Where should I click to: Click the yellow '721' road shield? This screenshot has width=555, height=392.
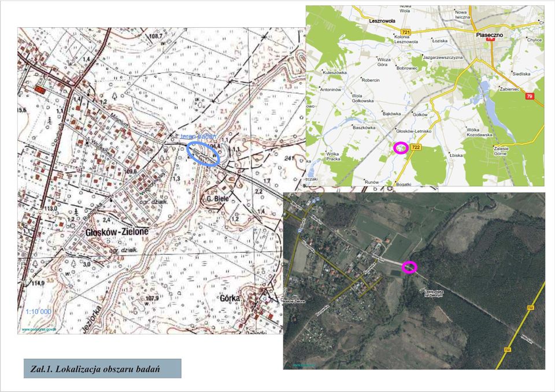tap(406, 32)
